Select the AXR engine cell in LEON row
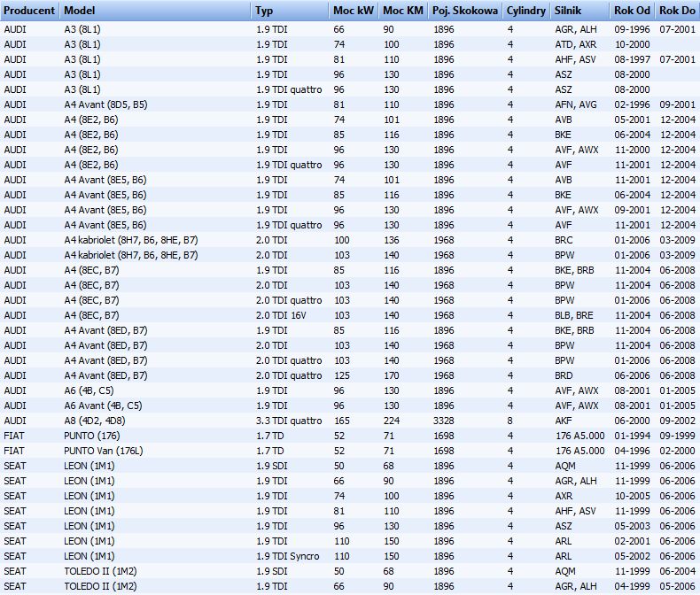The height and width of the screenshot is (595, 700). point(564,496)
